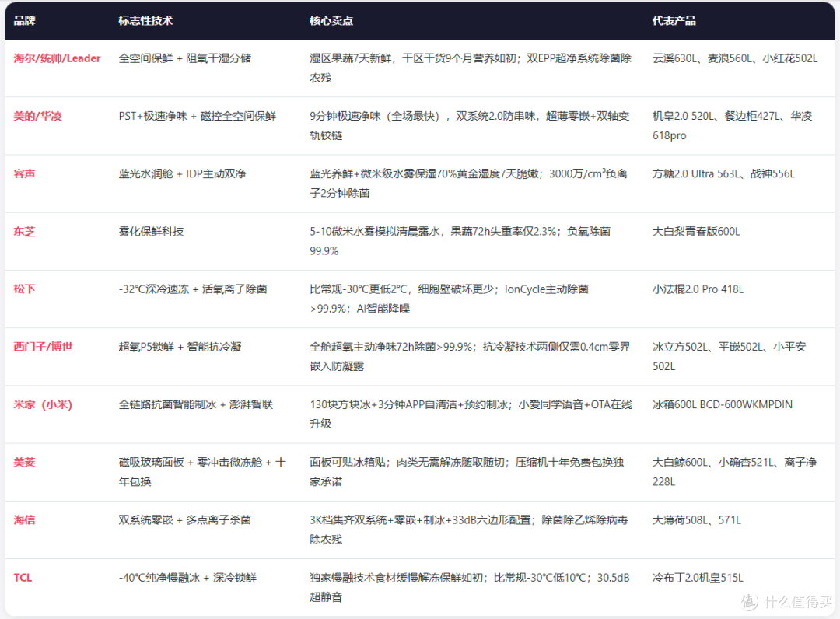Click product cell 小法棍2.0 Pro 418L
This screenshot has height=619, width=840.
click(x=698, y=289)
